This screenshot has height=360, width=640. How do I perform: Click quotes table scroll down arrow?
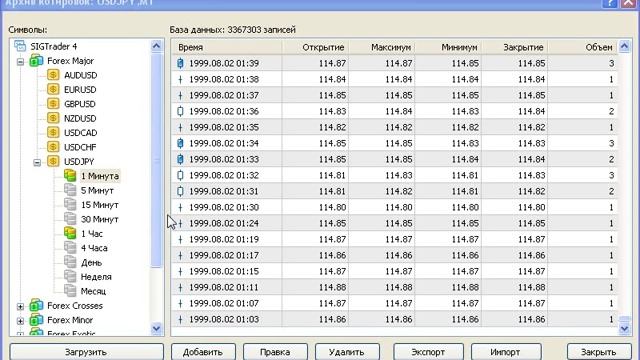coord(624,328)
